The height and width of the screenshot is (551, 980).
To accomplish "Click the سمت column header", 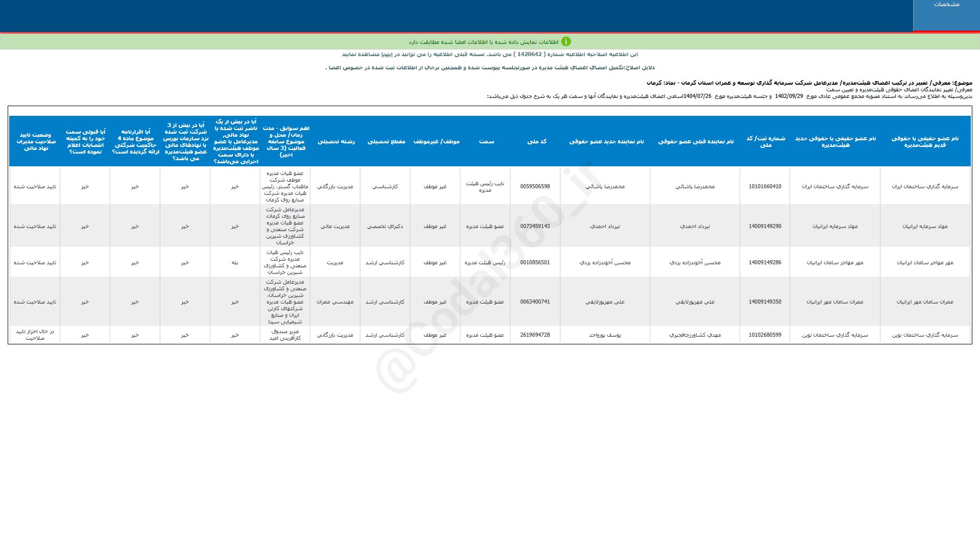I will pyautogui.click(x=486, y=141).
